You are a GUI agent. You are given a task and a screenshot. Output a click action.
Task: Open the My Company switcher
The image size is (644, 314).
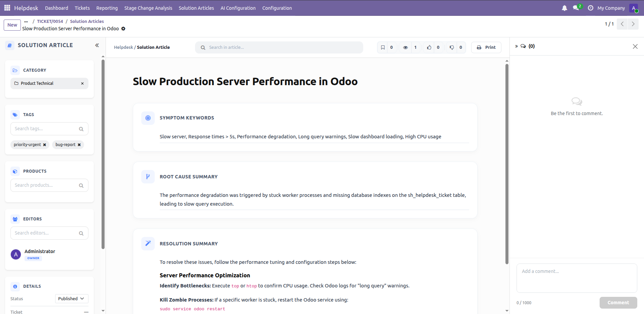coord(611,8)
